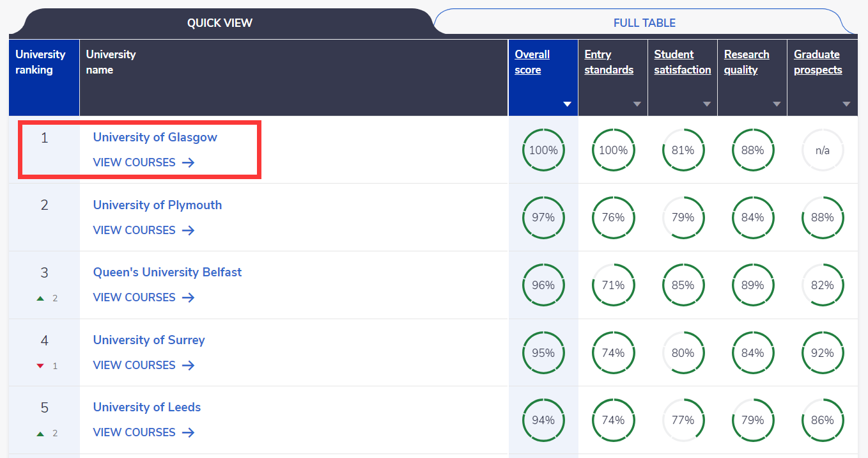Click Glasgow's 88% research quality circle
868x458 pixels.
pos(752,150)
